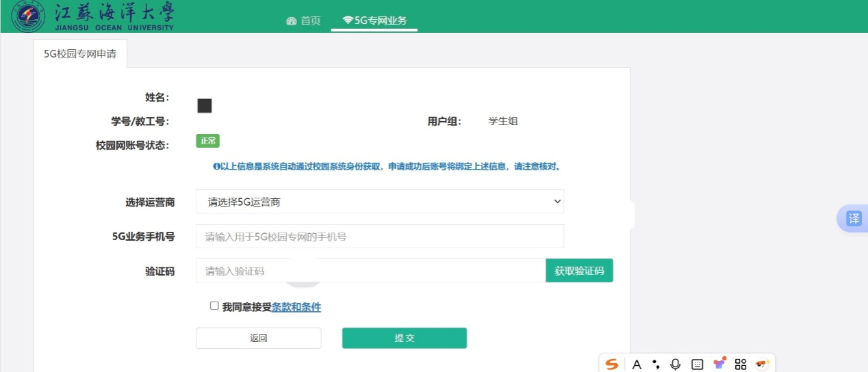868x372 pixels.
Task: Open Sogou skin shop shirt icon
Action: (719, 364)
